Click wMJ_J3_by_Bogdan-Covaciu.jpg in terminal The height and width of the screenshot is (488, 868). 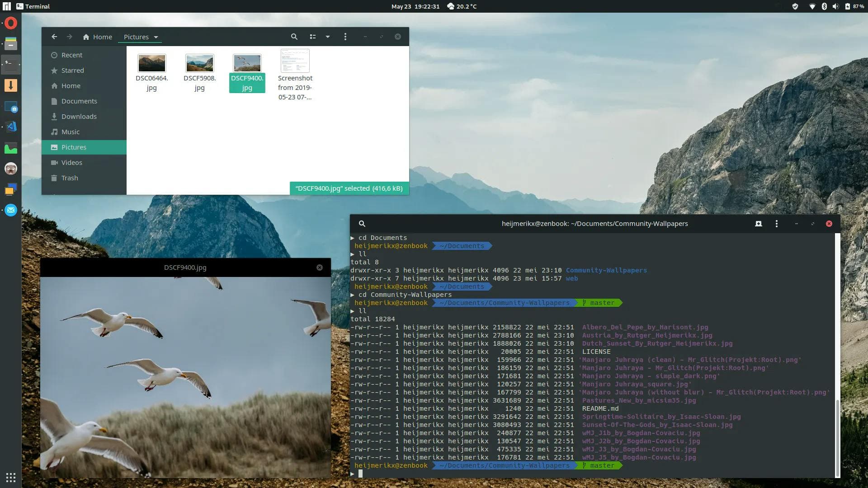[639, 449]
